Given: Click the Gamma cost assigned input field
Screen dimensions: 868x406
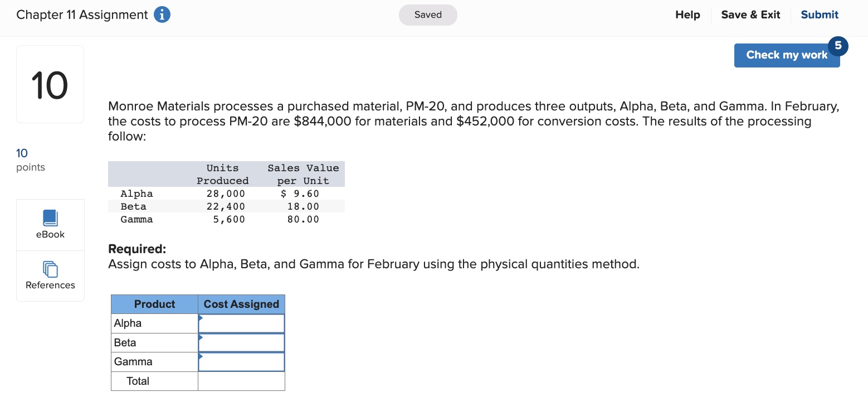Looking at the screenshot, I should pyautogui.click(x=242, y=361).
